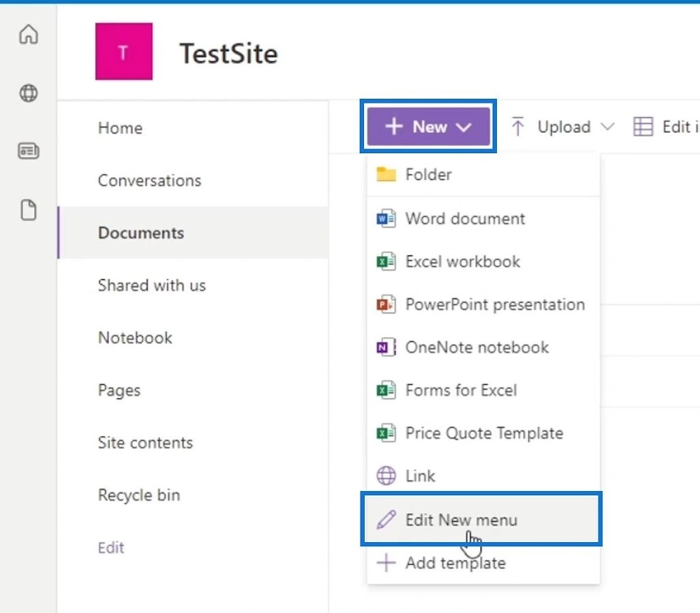Click the Edit link below Recycle bin
The image size is (700, 613).
point(110,547)
